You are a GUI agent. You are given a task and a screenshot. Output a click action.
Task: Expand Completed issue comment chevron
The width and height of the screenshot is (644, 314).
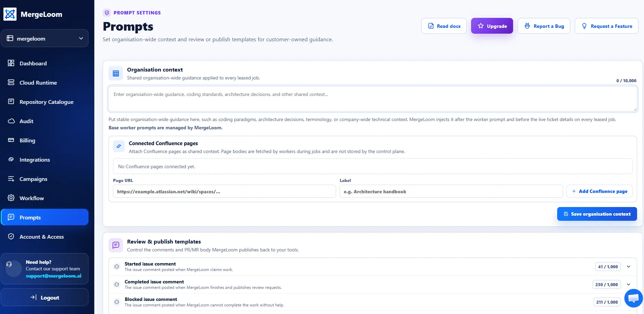coord(629,284)
